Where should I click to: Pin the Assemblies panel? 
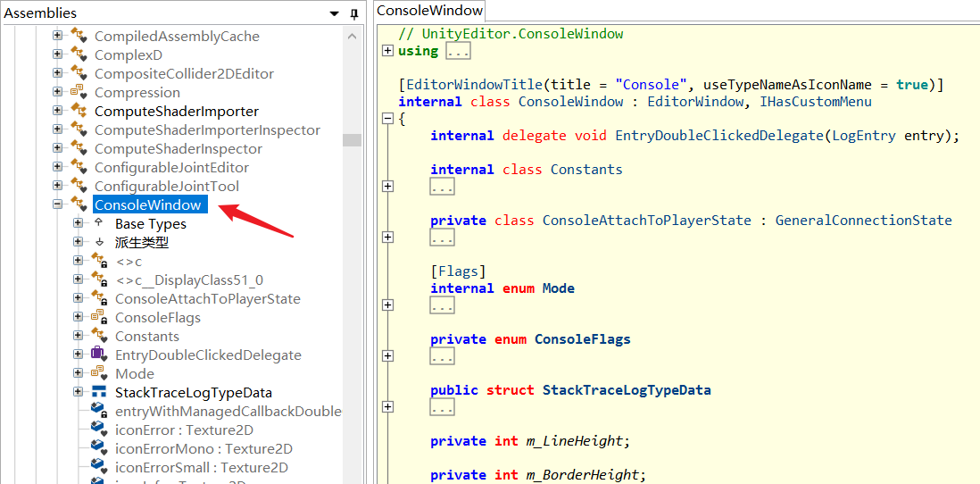click(353, 13)
